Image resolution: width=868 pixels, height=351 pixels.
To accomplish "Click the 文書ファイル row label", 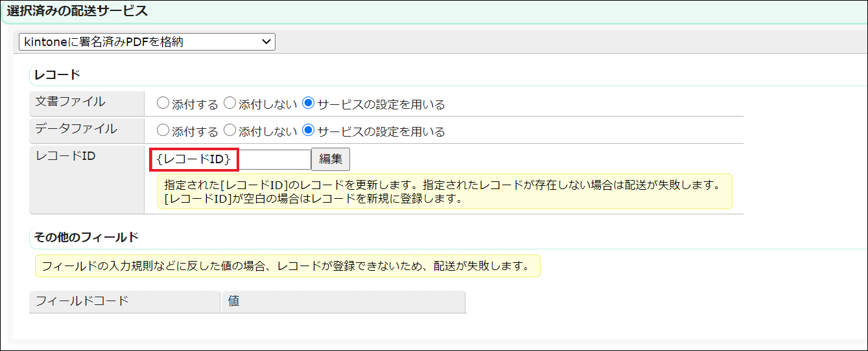I will point(70,102).
